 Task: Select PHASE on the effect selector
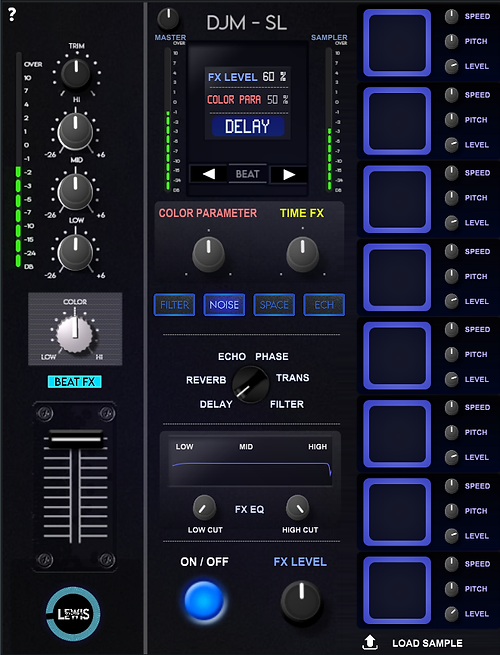pyautogui.click(x=272, y=356)
